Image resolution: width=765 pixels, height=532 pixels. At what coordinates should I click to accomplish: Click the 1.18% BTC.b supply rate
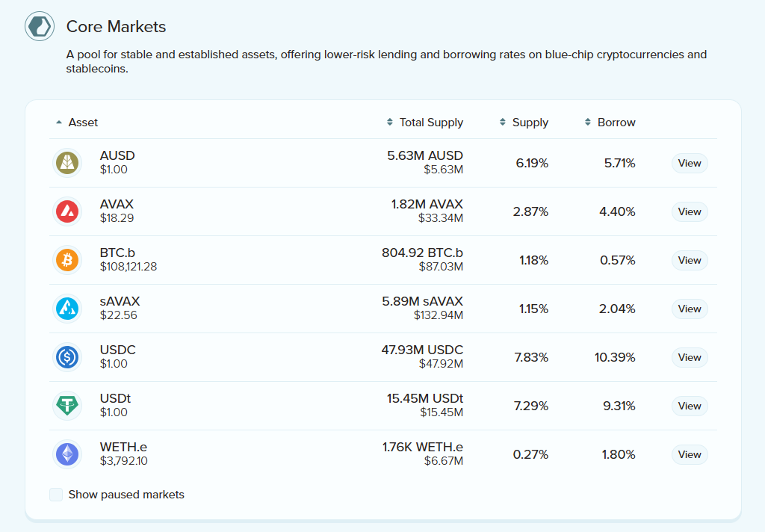click(x=533, y=260)
